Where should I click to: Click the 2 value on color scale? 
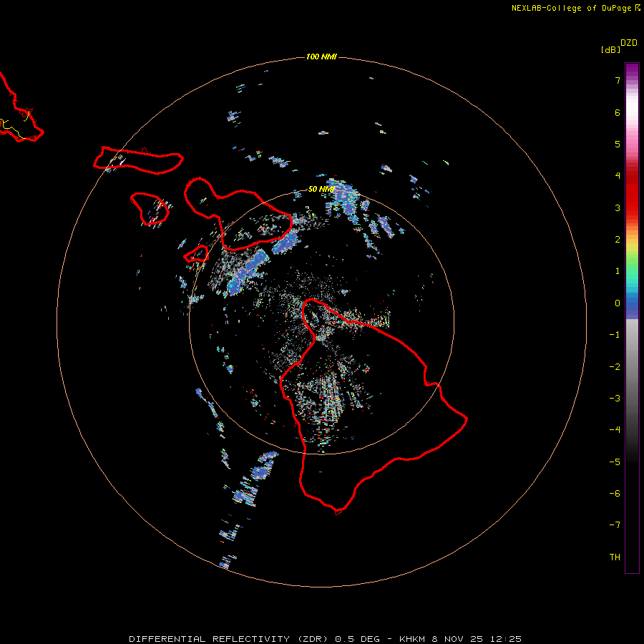[x=618, y=240]
